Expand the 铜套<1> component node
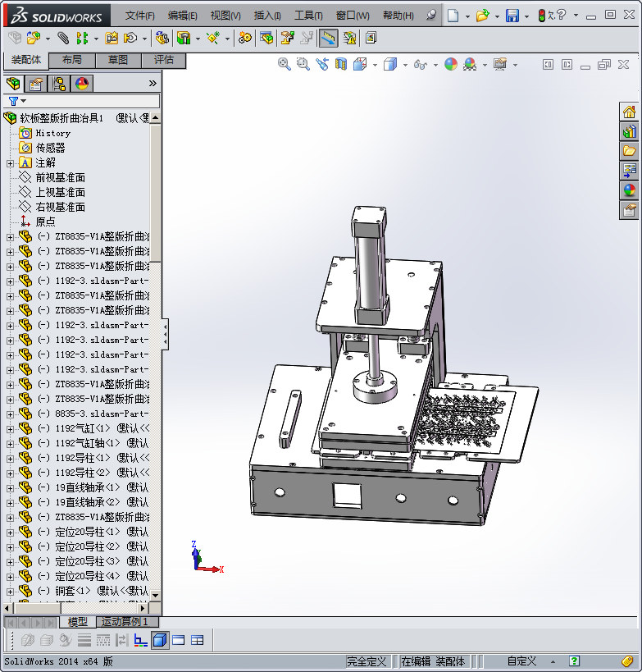Viewport: 642px width, 672px height. coord(11,592)
